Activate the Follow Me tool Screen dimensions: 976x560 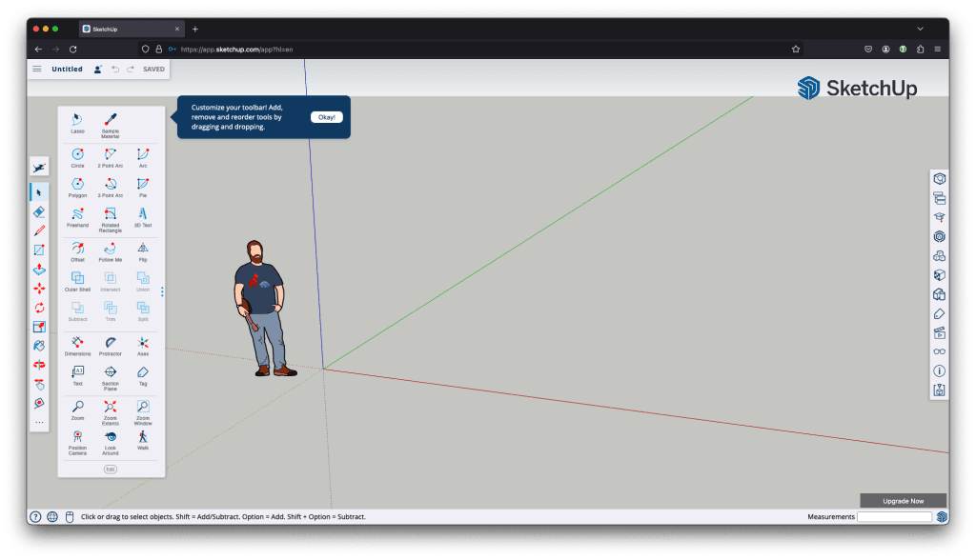111,250
